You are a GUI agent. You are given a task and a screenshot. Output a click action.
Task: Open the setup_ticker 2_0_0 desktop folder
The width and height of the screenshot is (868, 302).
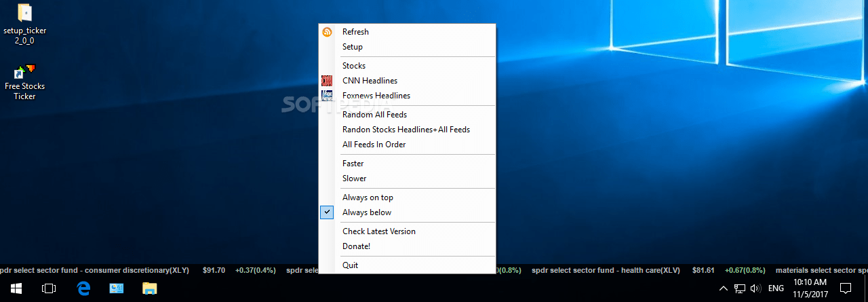25,24
